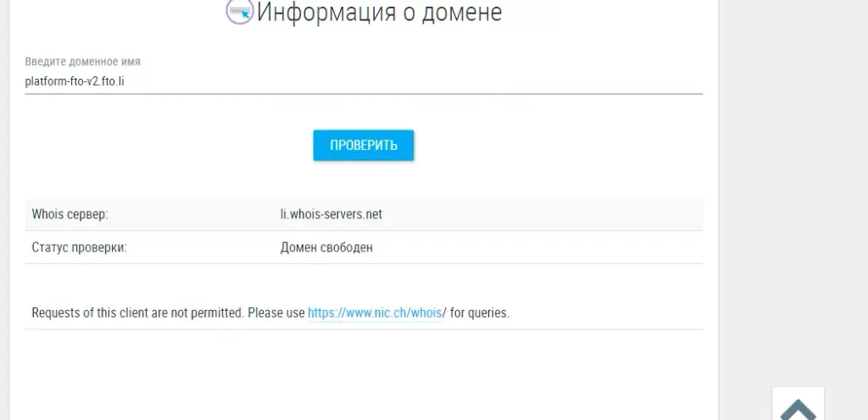
Task: Focus the domain name input field
Action: coord(364,82)
